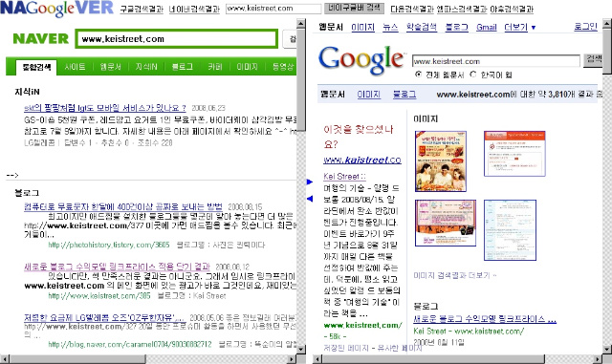
Task: Open Naver blog result 새로운 블로그 수익모델
Action: (x=117, y=267)
